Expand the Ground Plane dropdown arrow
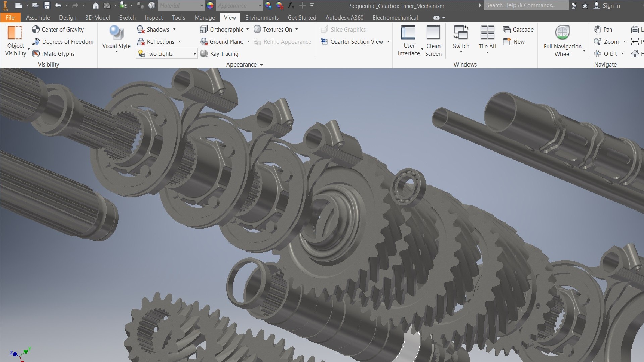This screenshot has height=362, width=644. pos(249,42)
